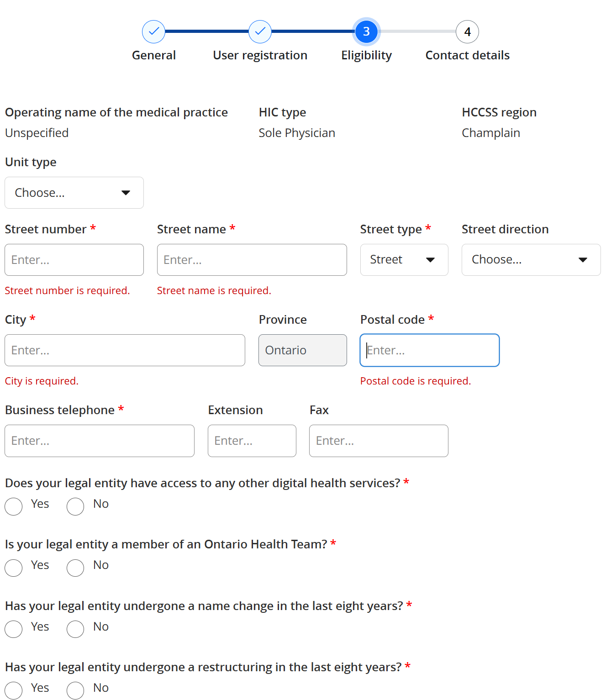
Task: Select No for Ontario Health Team membership
Action: point(75,568)
